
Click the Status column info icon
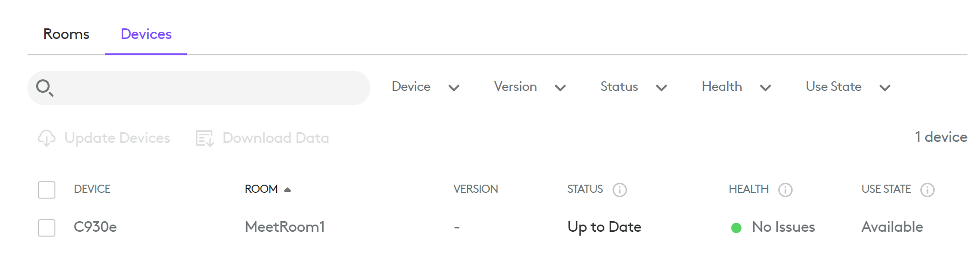[619, 190]
